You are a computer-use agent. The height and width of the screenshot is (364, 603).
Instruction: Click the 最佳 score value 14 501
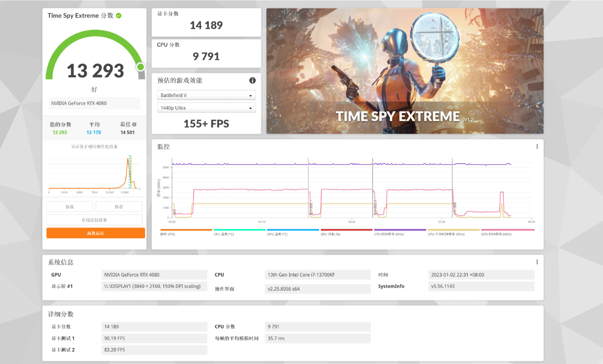[127, 132]
